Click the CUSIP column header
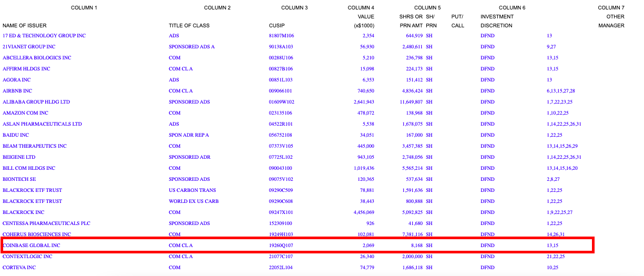The width and height of the screenshot is (644, 276). pos(276,26)
